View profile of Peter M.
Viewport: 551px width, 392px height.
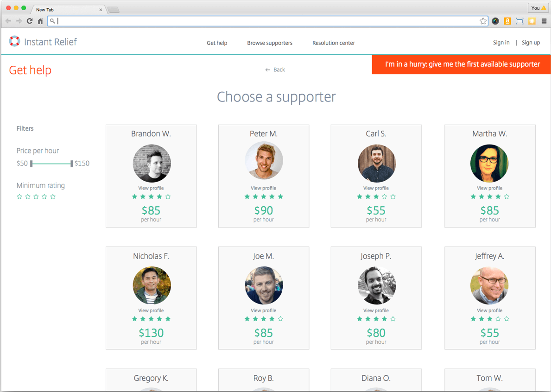pos(263,188)
